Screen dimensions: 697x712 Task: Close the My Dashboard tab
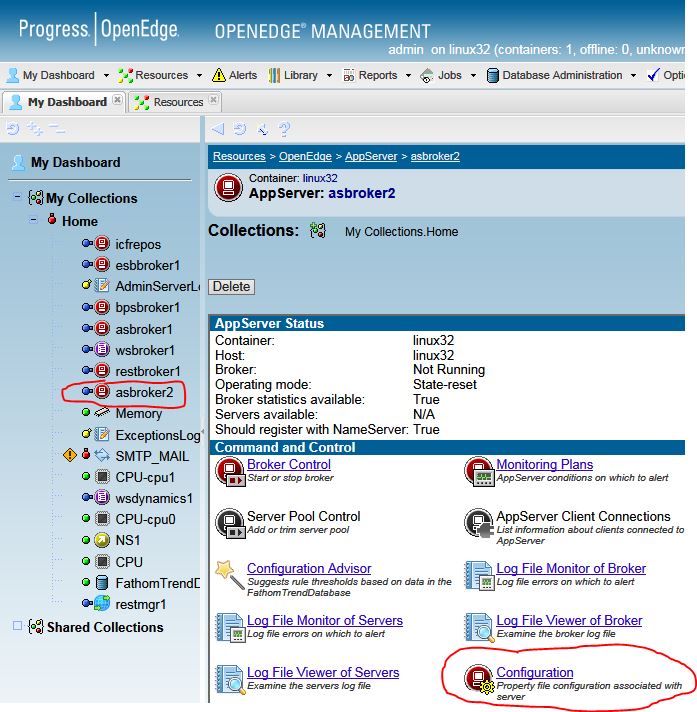(x=117, y=99)
